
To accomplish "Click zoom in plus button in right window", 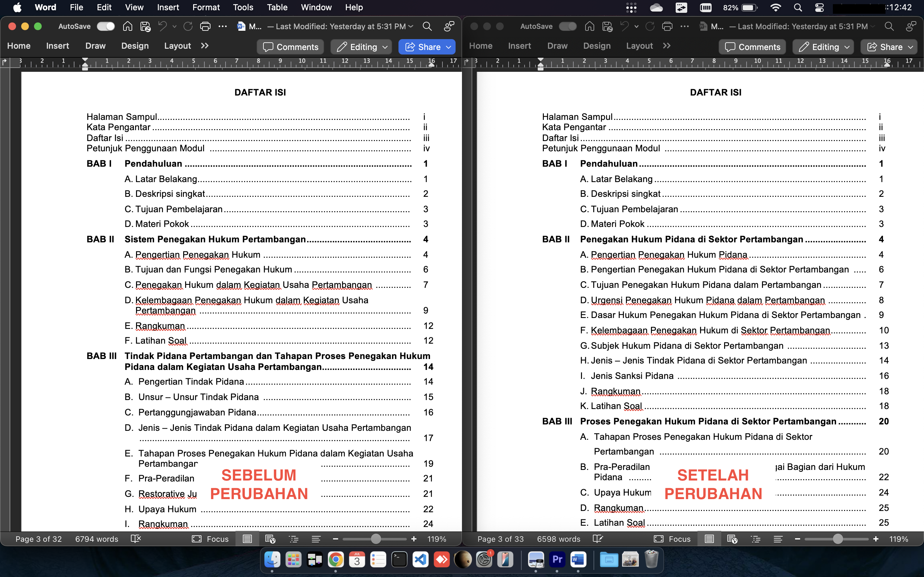I will [876, 539].
